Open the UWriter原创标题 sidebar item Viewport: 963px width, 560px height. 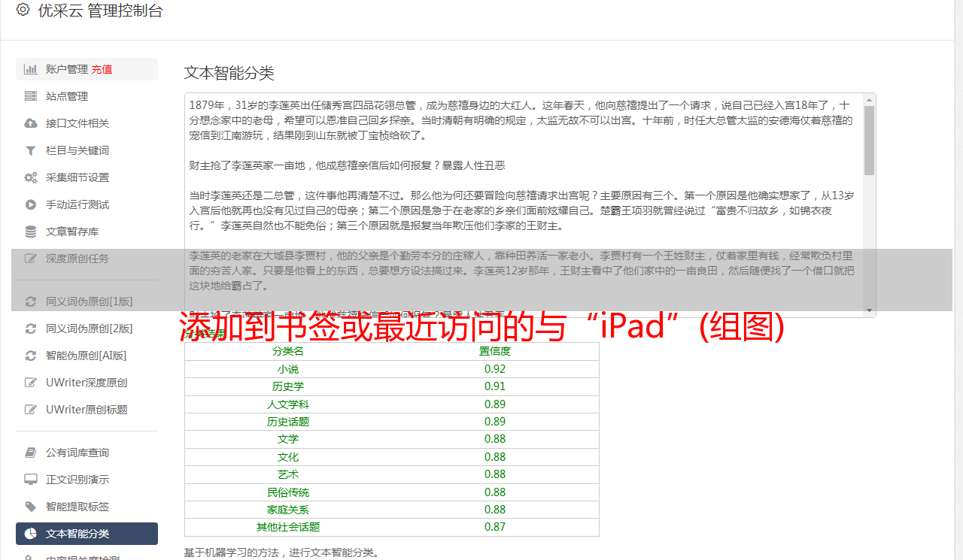point(87,410)
